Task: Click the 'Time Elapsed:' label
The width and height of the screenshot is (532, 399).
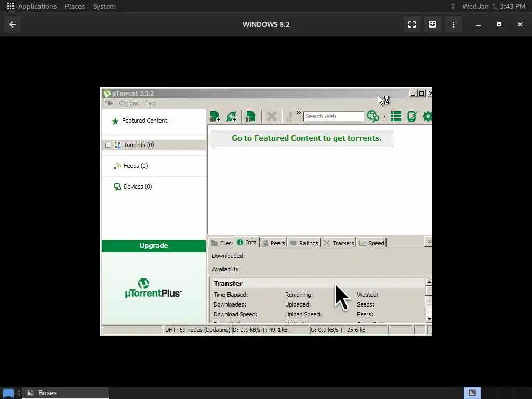Action: tap(231, 295)
